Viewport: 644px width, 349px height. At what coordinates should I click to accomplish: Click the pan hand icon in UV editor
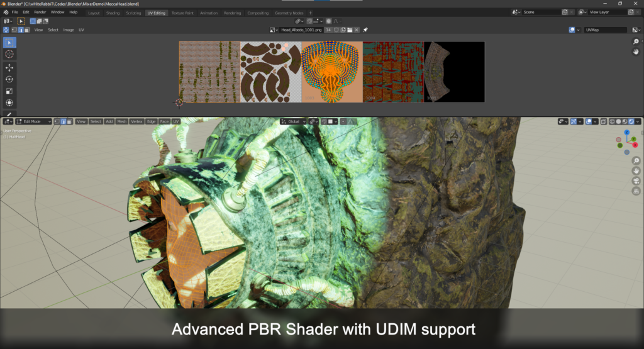636,52
